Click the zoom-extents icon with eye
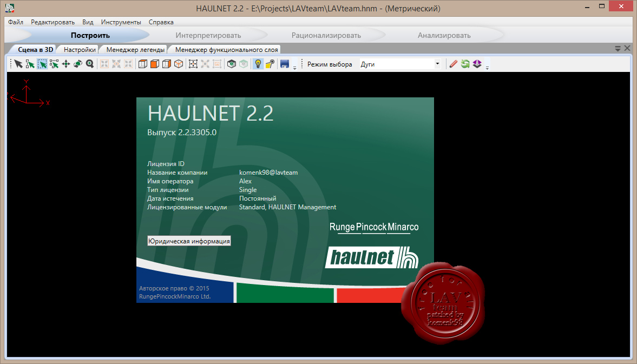Viewport: 637px width, 364px height. [116, 64]
